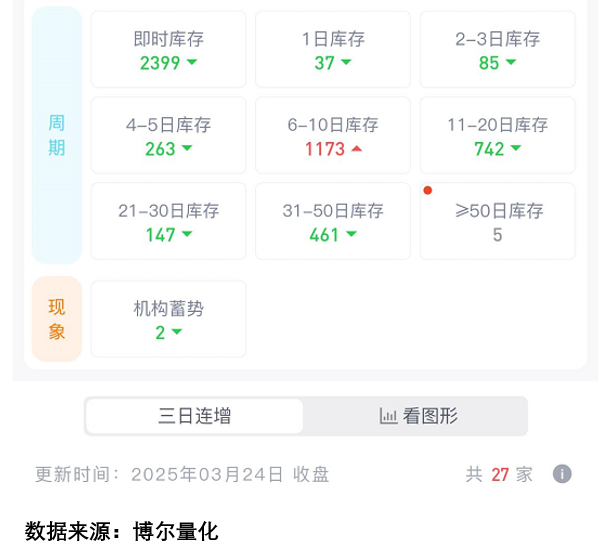Click the 现象 category label

coord(57,319)
